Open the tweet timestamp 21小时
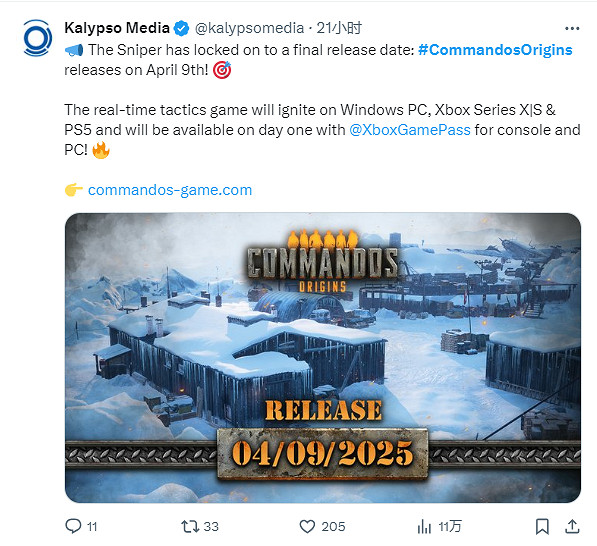The image size is (597, 546). (339, 28)
